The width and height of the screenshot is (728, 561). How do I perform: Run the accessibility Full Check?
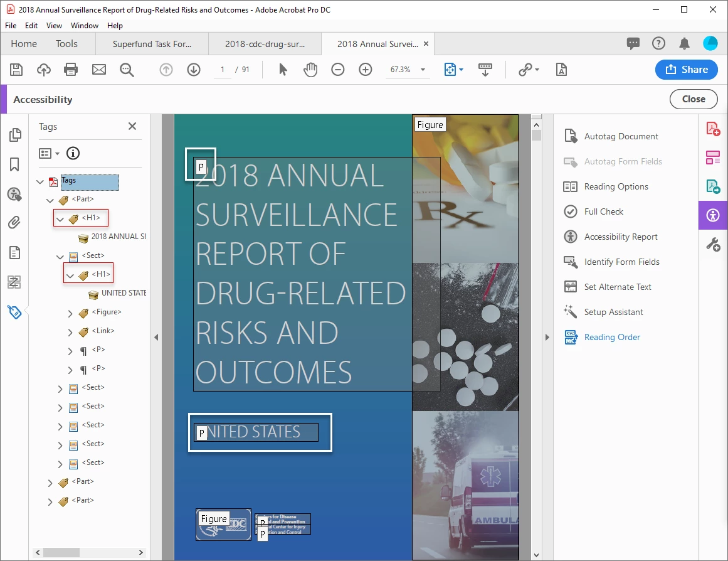click(x=604, y=211)
